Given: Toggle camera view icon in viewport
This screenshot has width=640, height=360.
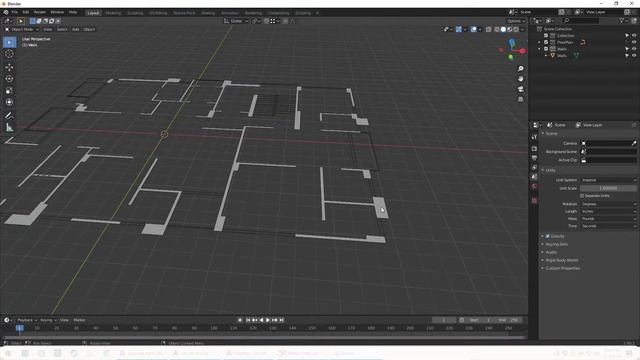Looking at the screenshot, I should [520, 89].
